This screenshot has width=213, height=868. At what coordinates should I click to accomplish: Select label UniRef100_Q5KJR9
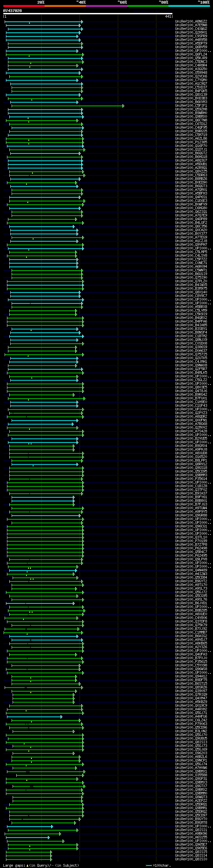tap(191, 58)
